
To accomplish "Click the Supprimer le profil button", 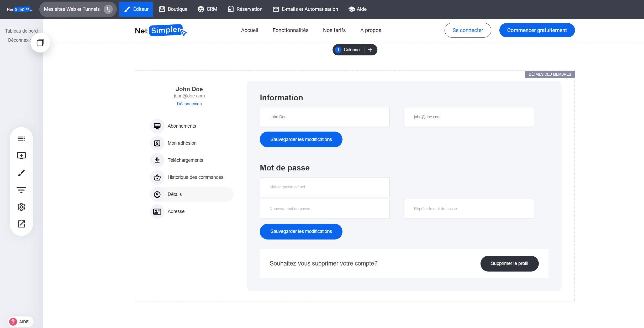I will [x=509, y=263].
